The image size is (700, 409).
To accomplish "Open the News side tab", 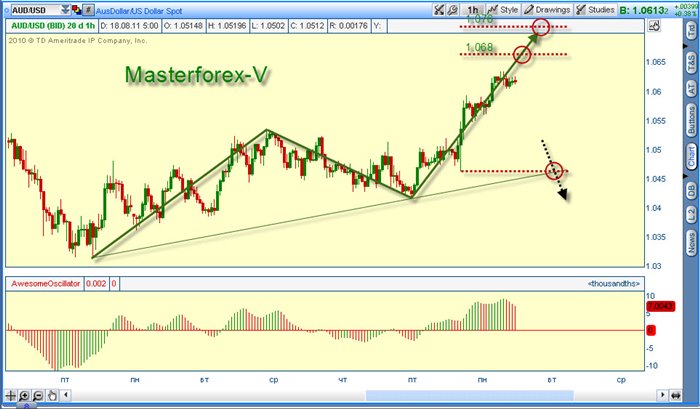I will pyautogui.click(x=691, y=245).
